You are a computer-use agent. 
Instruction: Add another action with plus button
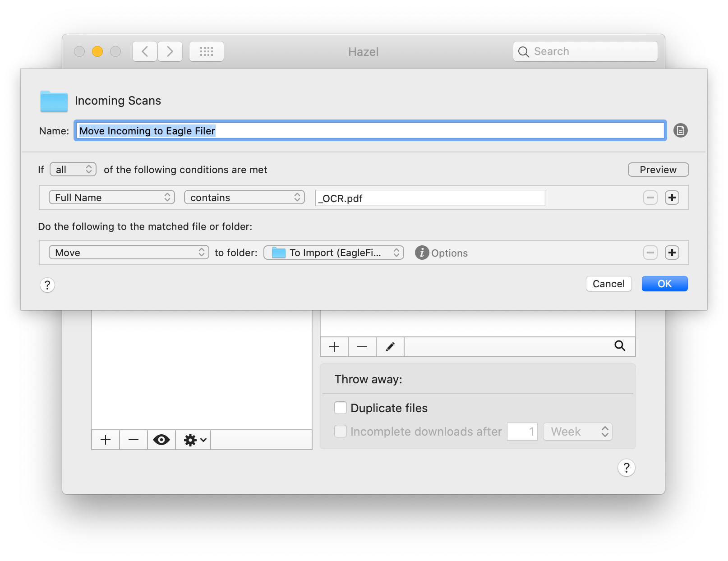click(x=672, y=253)
